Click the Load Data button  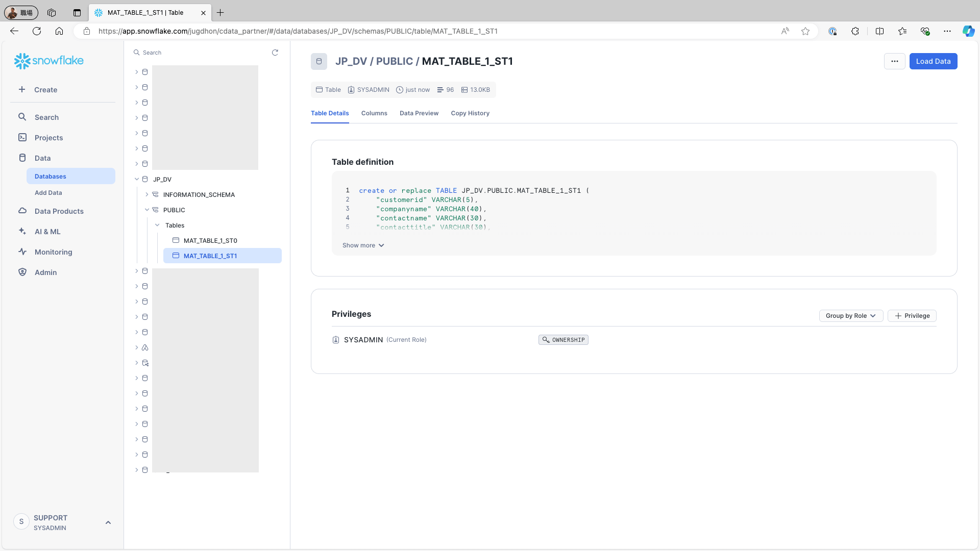(x=933, y=61)
